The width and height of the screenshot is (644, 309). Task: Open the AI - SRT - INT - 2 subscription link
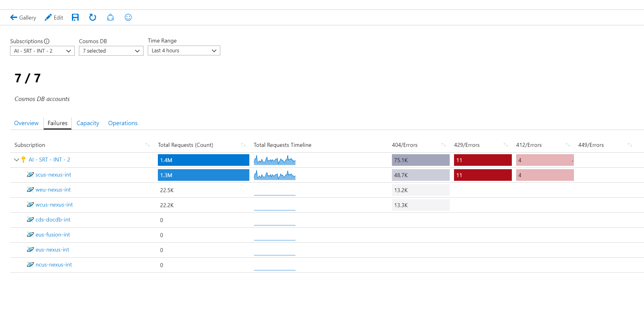point(49,160)
